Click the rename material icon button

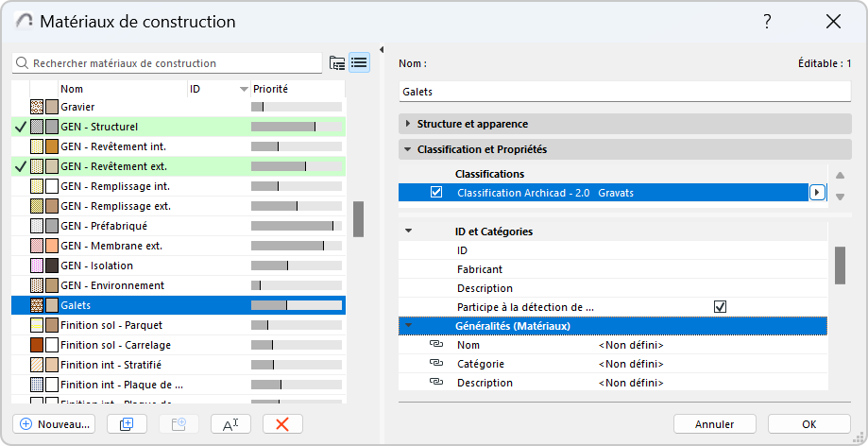[x=230, y=424]
